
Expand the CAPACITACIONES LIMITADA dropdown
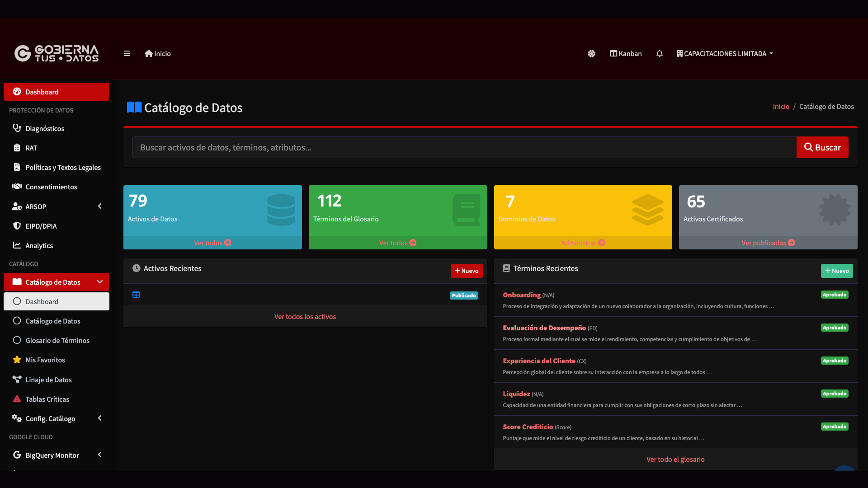coord(725,53)
